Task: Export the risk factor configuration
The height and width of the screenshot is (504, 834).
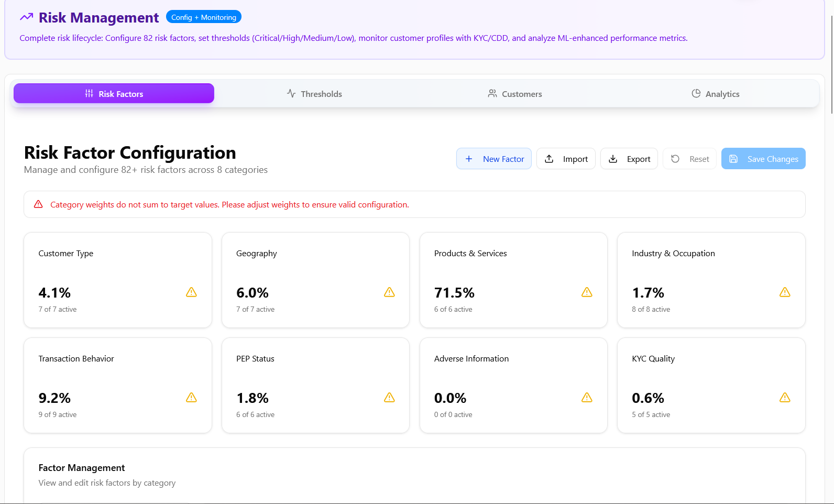Action: pyautogui.click(x=629, y=159)
